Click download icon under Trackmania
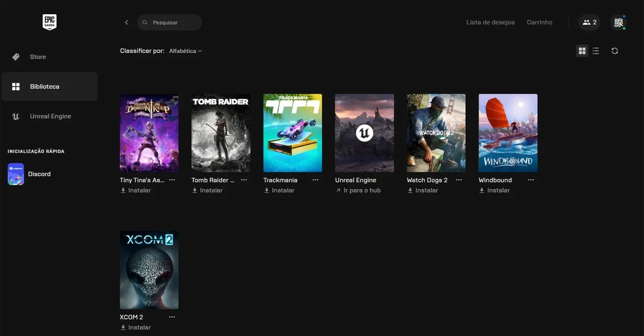This screenshot has width=644, height=336. [x=266, y=191]
